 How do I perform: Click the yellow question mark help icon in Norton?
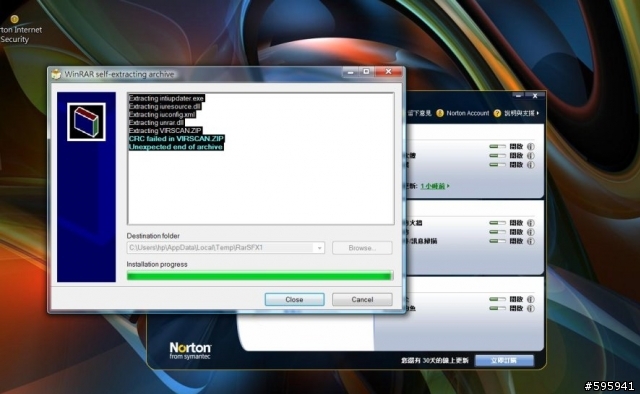(x=497, y=113)
